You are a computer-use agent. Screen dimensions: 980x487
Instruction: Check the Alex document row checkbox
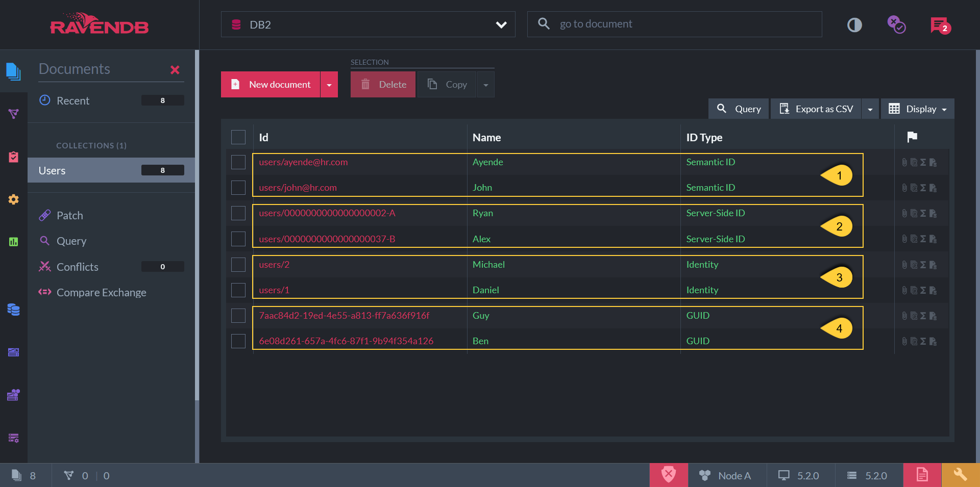(238, 239)
